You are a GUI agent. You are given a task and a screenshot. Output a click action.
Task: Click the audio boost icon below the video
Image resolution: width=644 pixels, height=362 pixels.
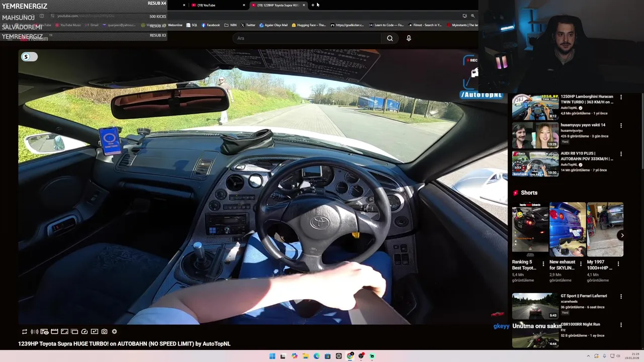(x=34, y=331)
